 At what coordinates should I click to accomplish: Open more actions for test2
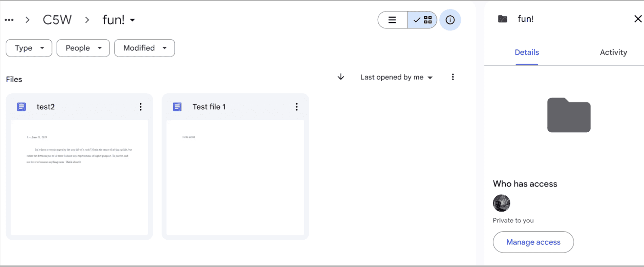141,107
